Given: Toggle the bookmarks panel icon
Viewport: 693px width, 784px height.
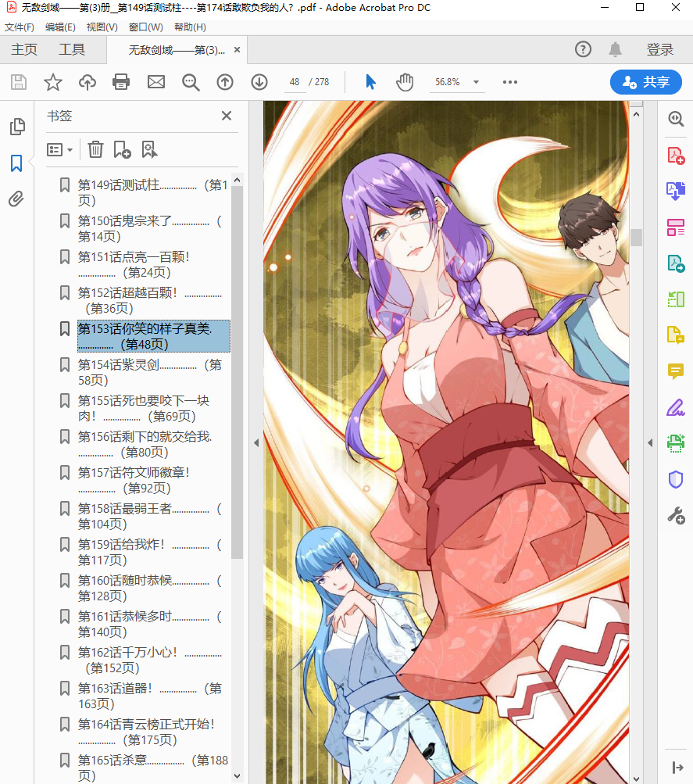Looking at the screenshot, I should 16,163.
